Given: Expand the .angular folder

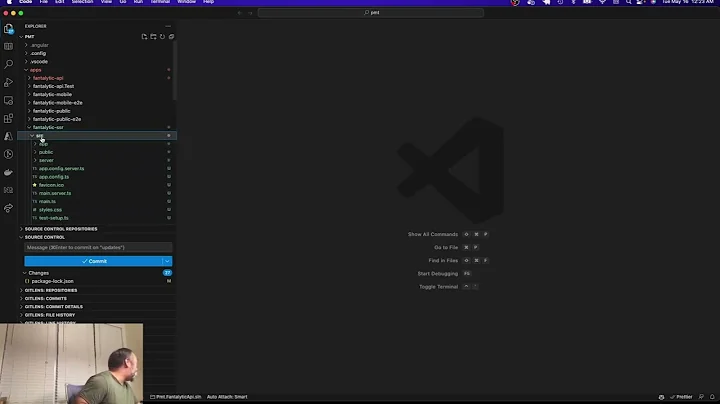Looking at the screenshot, I should pyautogui.click(x=39, y=45).
